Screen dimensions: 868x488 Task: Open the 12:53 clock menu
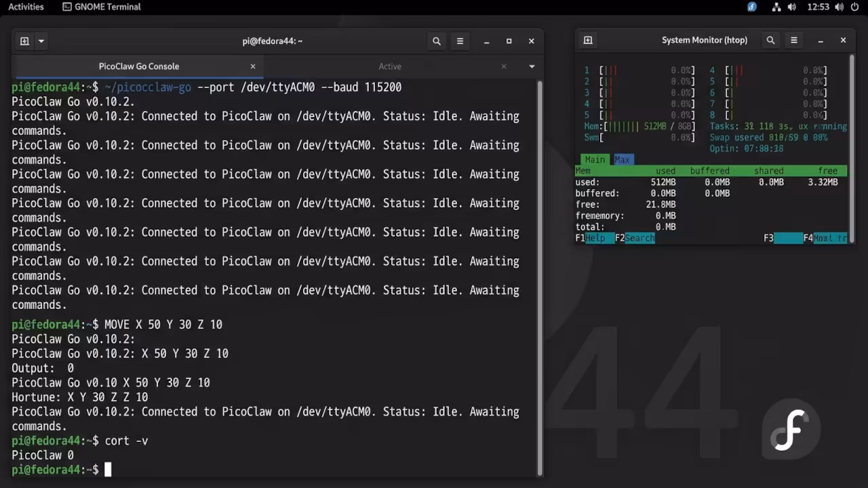(818, 7)
